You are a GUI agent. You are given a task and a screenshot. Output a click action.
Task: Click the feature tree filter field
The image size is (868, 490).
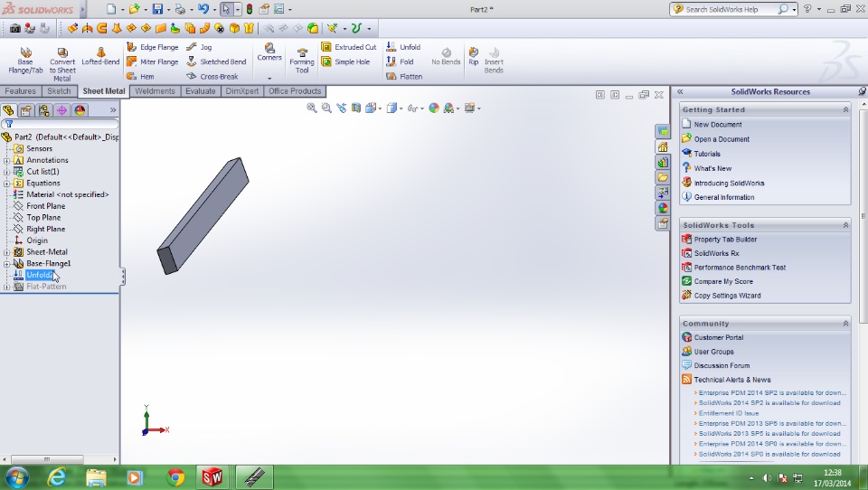coord(60,124)
